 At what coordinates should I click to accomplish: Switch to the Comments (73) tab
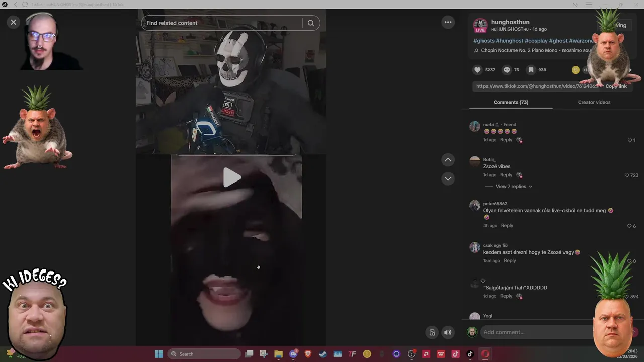point(511,102)
